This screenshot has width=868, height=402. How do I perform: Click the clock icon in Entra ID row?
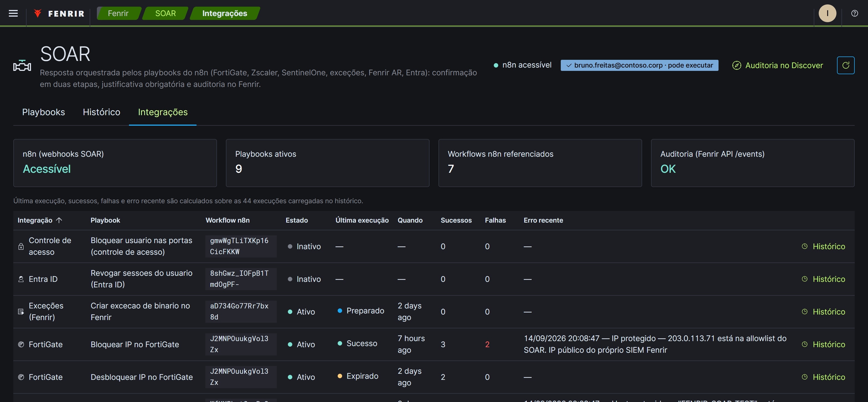tap(805, 279)
